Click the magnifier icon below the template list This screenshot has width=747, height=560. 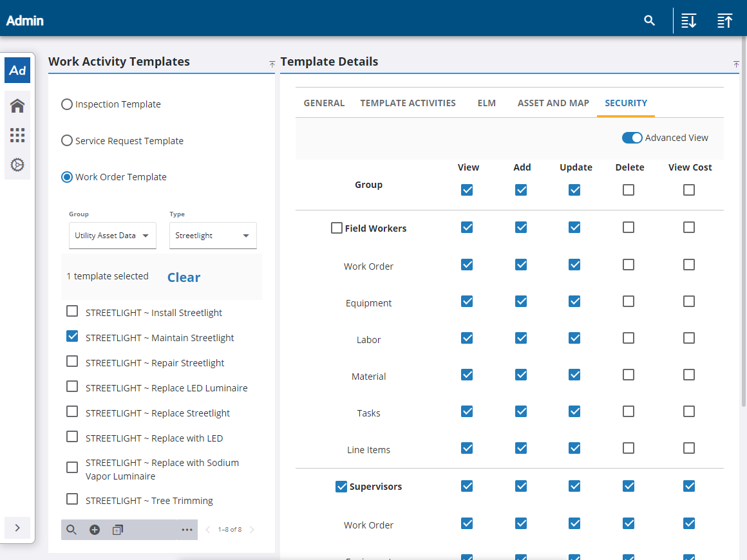(71, 530)
